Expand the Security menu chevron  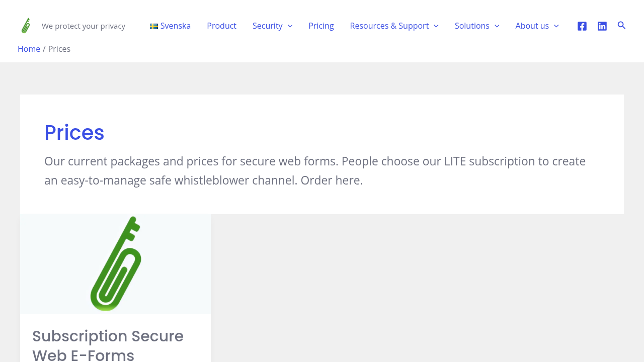click(290, 26)
